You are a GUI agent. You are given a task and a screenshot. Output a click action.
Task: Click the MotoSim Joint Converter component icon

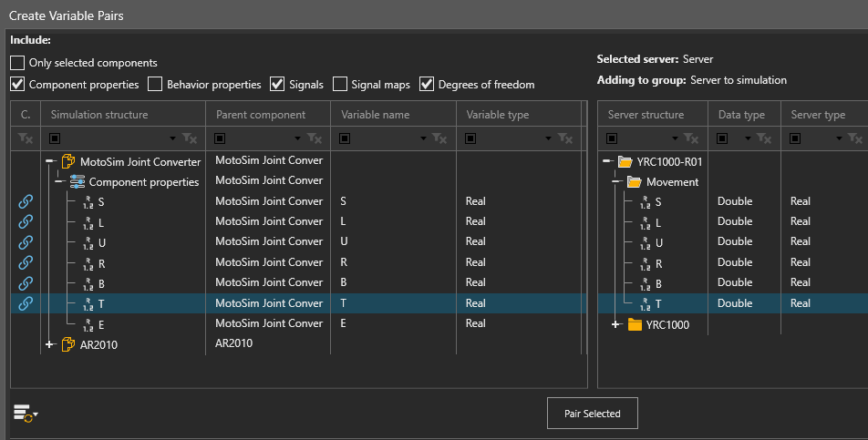tap(68, 161)
